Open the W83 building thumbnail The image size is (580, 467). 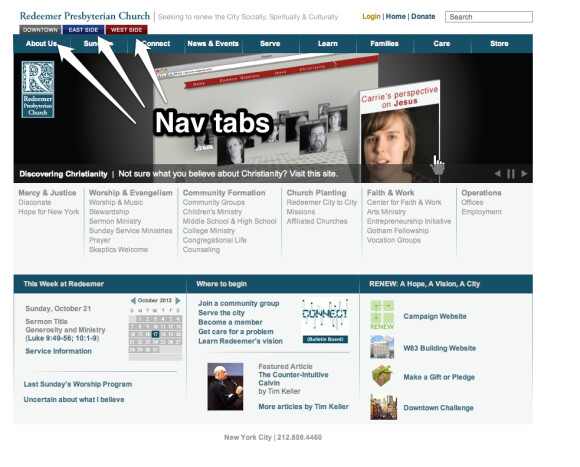point(382,347)
